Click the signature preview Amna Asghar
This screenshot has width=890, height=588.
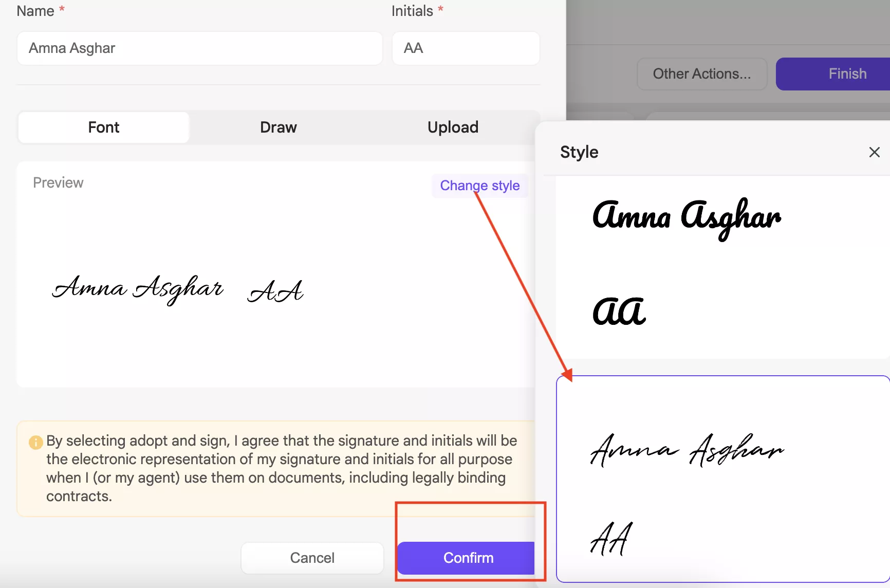click(x=138, y=289)
